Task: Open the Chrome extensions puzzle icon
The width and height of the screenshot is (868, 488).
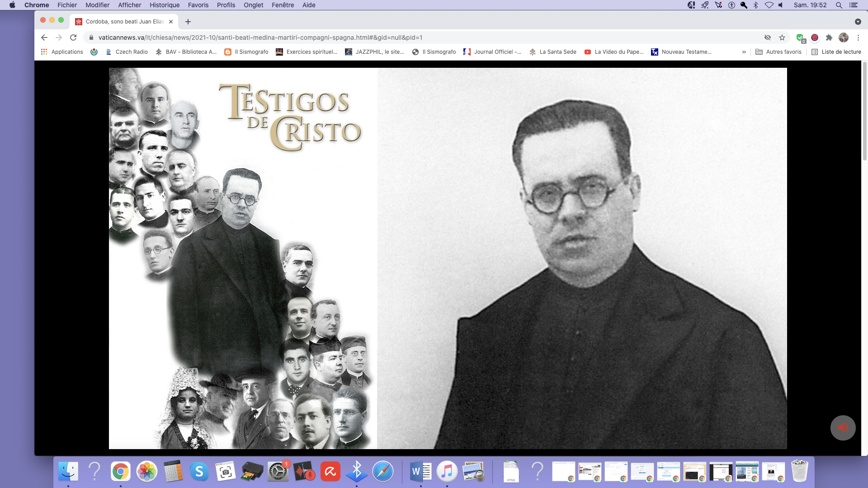Action: pyautogui.click(x=829, y=38)
